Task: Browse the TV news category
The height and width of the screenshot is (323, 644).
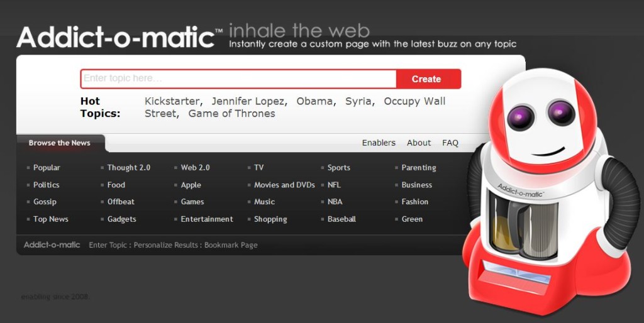Action: (258, 167)
